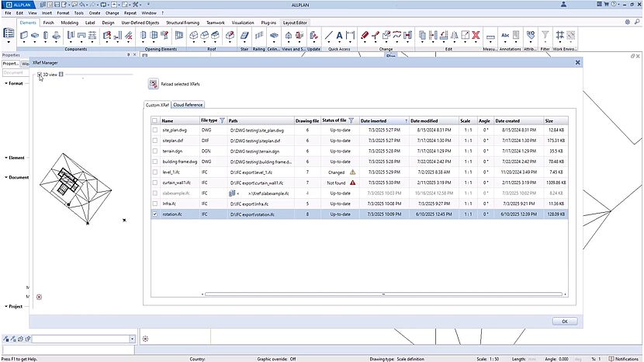The height and width of the screenshot is (362, 644).
Task: Click the info icon next to 3D view
Action: [x=61, y=75]
